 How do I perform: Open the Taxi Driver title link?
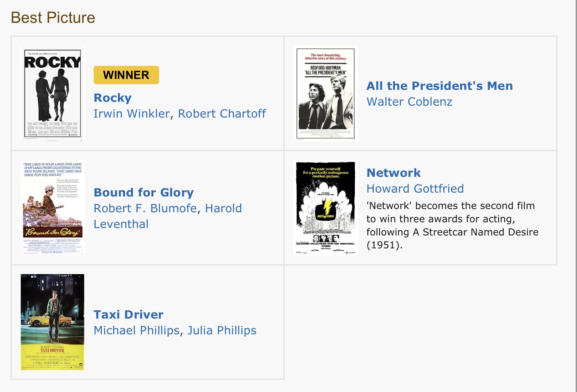tap(128, 315)
